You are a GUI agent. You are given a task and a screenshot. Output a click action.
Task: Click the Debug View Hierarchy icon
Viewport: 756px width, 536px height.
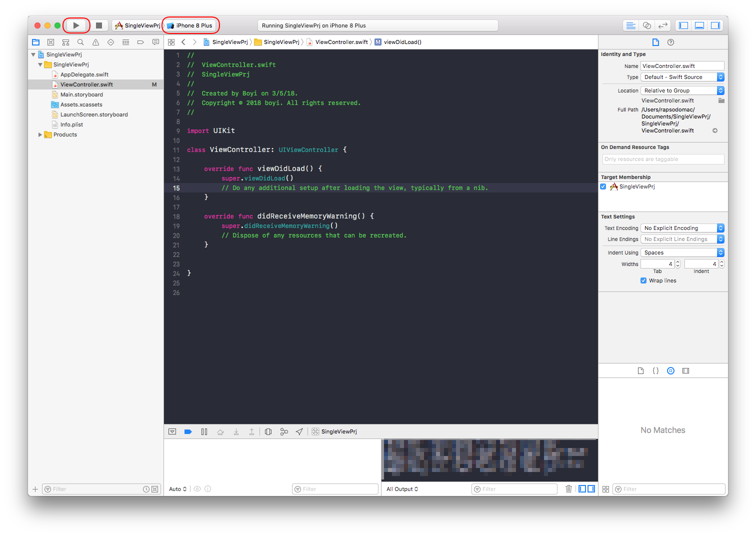click(x=268, y=431)
